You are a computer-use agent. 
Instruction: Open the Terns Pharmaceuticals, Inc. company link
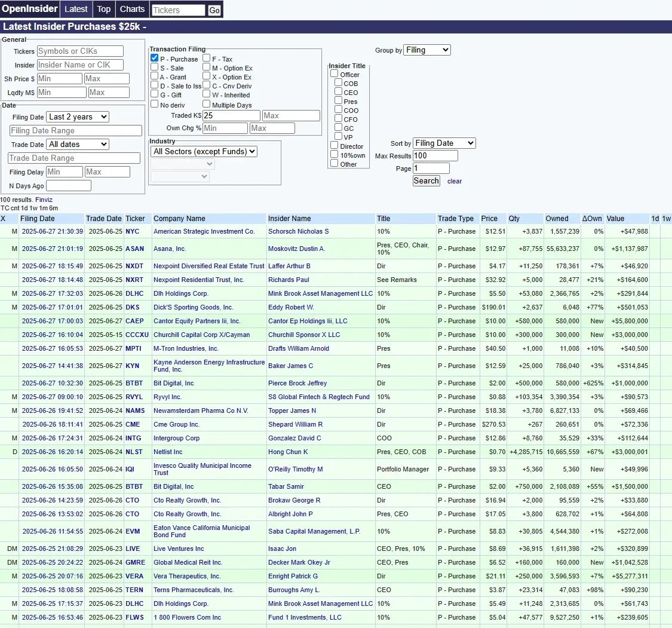[x=194, y=590]
